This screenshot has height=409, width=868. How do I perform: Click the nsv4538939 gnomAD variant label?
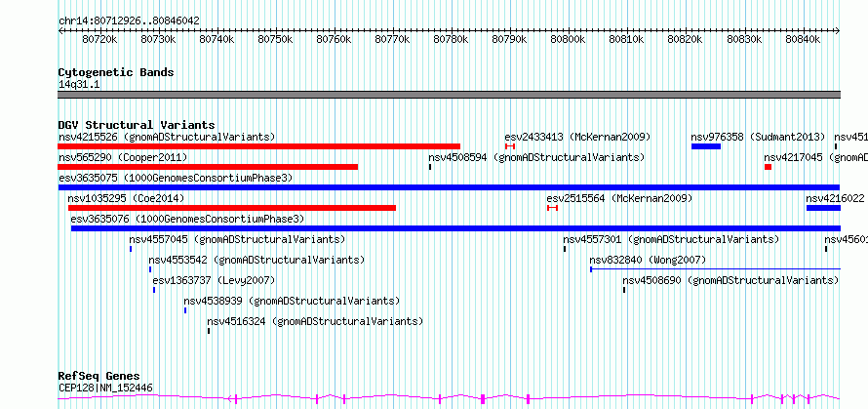[x=292, y=301]
